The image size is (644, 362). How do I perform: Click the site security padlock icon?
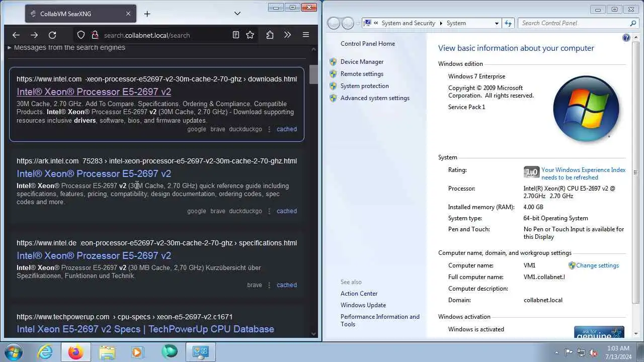click(95, 35)
